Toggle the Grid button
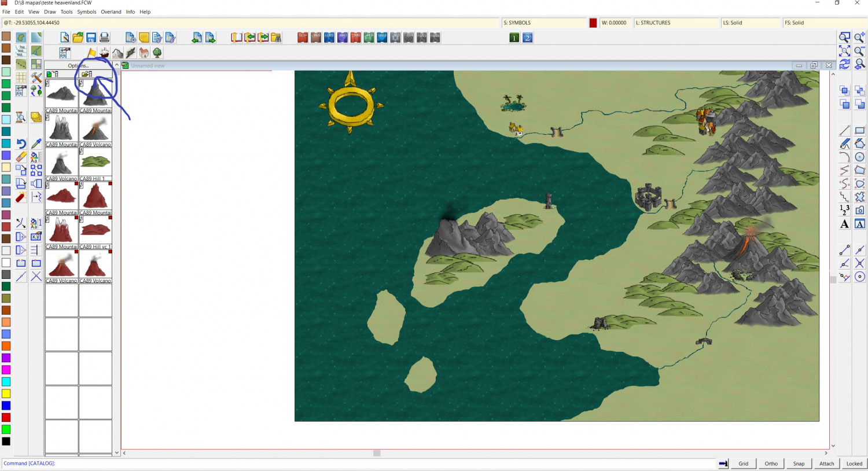The image size is (868, 471). pos(743,463)
